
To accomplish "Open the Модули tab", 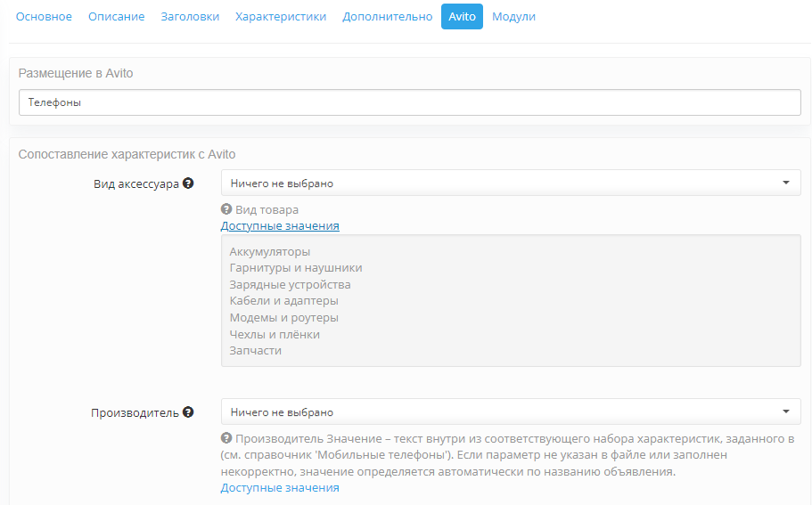I will click(x=513, y=17).
